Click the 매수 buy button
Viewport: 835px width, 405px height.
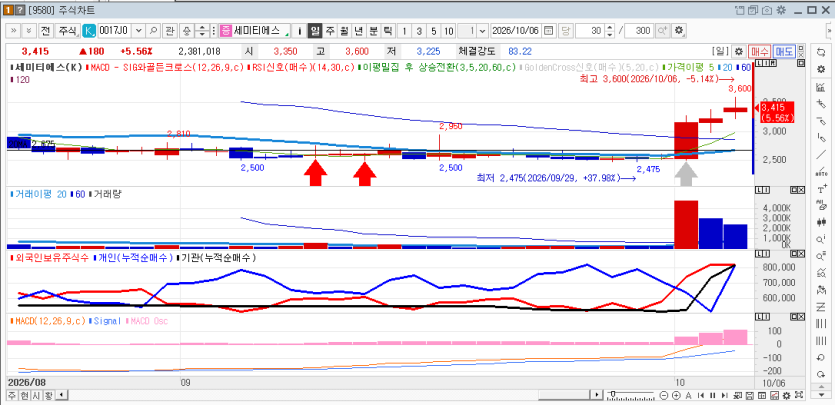759,52
